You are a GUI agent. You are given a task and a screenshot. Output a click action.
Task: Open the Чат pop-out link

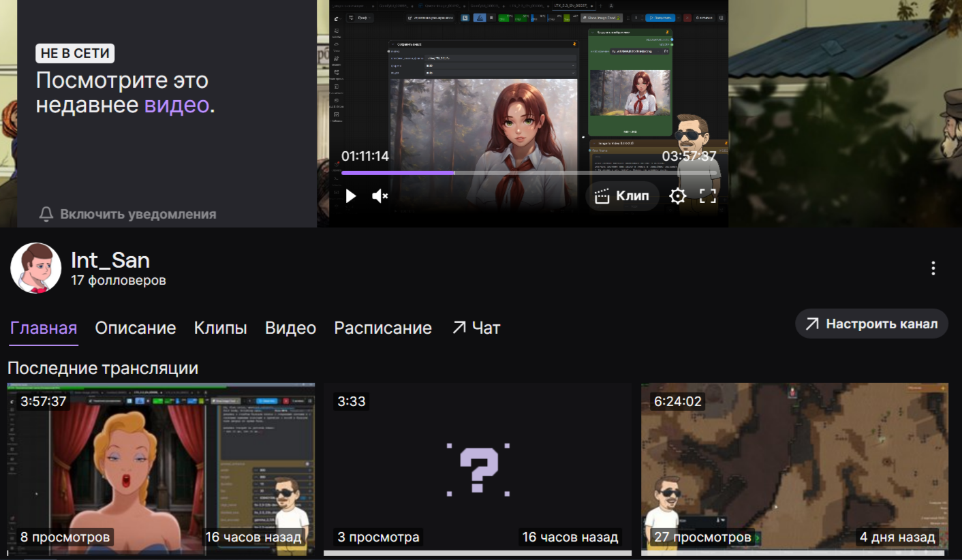coord(476,328)
